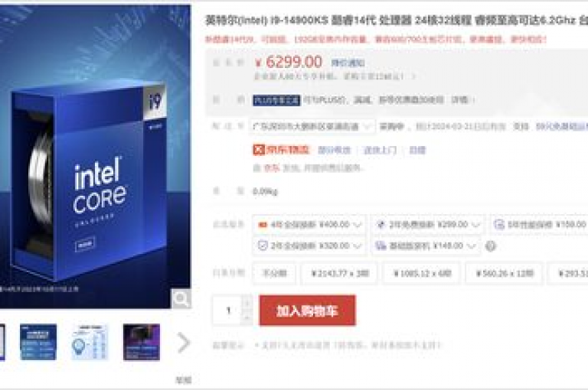Screen dimensions: 588x390
Task: Open the delivery address dropdown
Action: [x=312, y=127]
